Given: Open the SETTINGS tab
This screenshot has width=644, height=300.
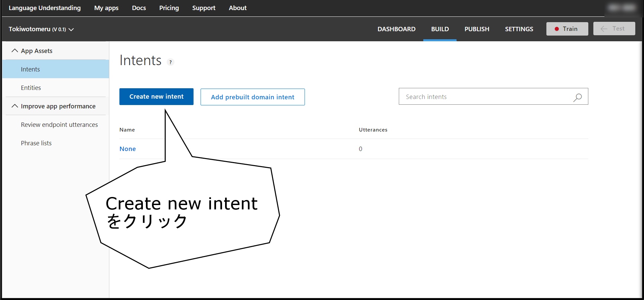Looking at the screenshot, I should 519,29.
